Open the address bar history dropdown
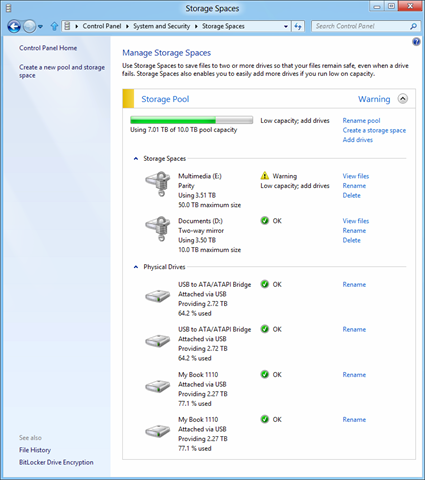 click(286, 26)
